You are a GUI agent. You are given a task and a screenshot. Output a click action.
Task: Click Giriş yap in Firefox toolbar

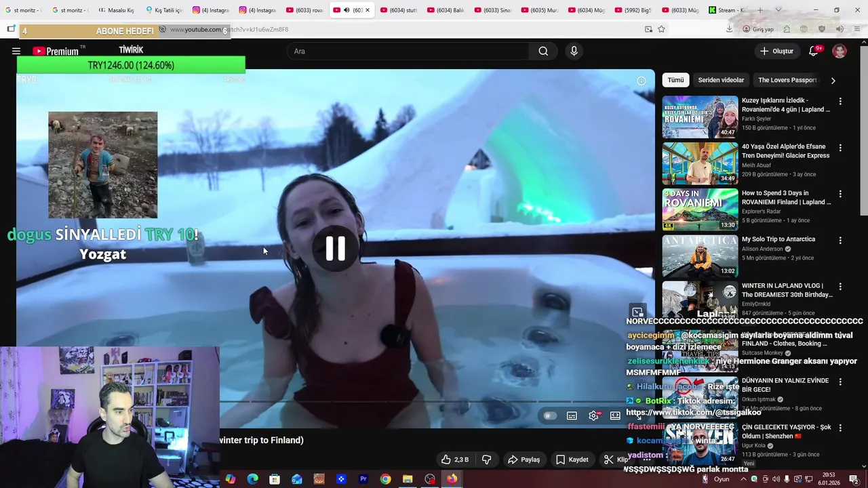757,29
